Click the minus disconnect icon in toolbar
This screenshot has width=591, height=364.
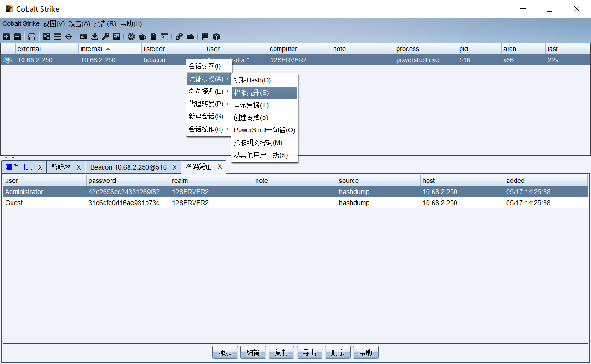[x=17, y=36]
